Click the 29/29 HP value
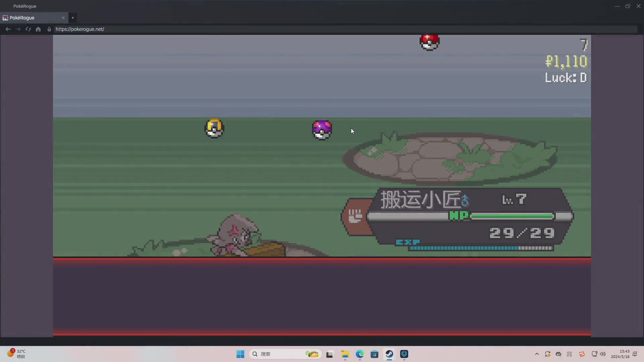 (522, 233)
